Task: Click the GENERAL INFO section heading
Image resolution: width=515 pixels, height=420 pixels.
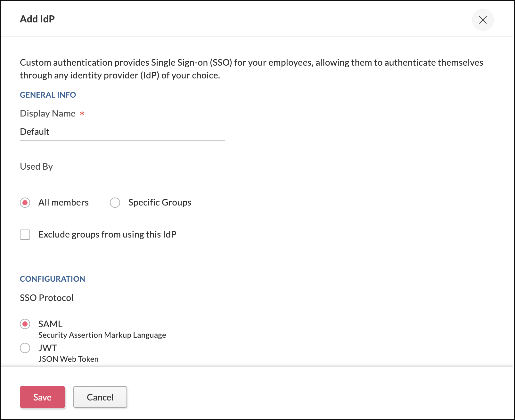Action: coord(48,95)
